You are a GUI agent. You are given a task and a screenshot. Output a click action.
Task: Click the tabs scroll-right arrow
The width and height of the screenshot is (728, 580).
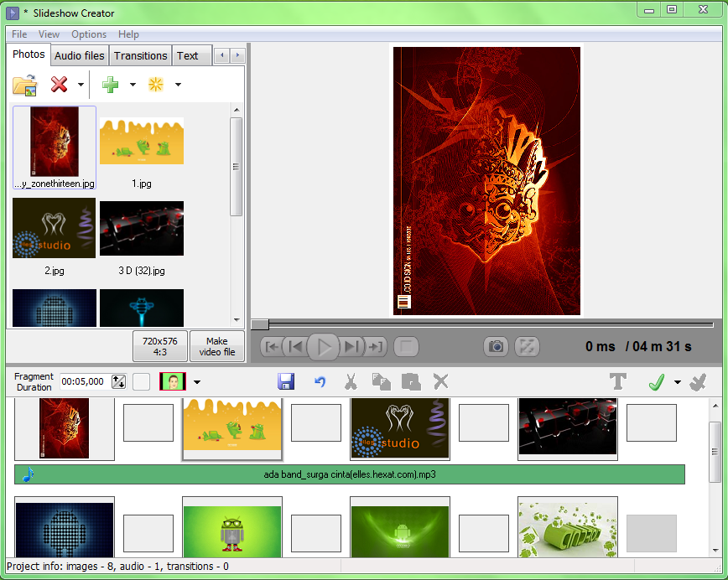coord(237,55)
